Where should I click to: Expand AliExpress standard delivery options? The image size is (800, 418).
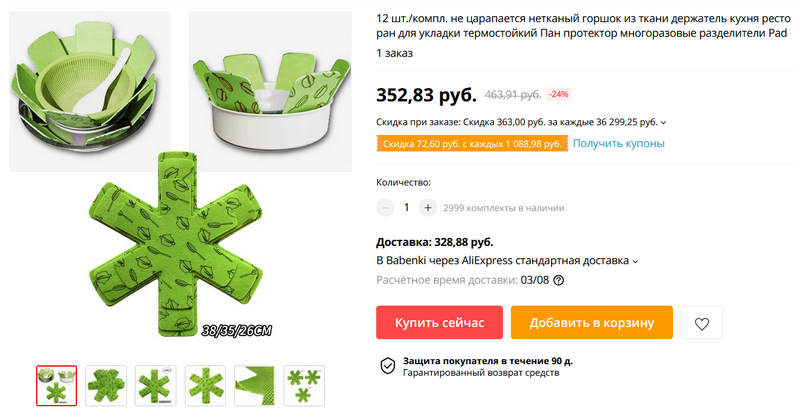point(636,261)
